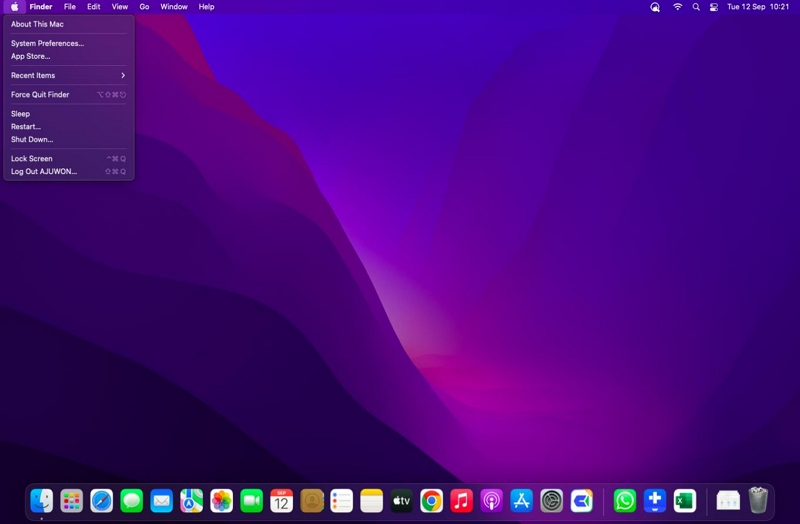Launch FaceTime from the Dock

click(x=252, y=501)
